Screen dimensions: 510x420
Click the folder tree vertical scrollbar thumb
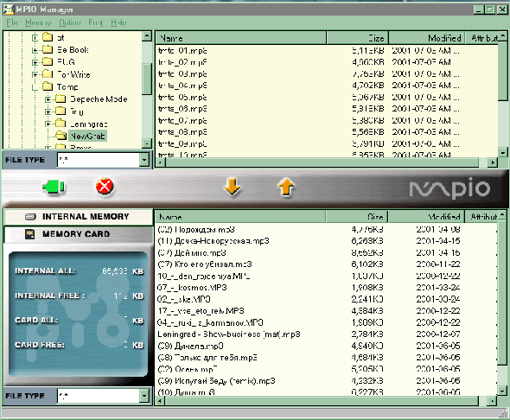tap(147, 79)
